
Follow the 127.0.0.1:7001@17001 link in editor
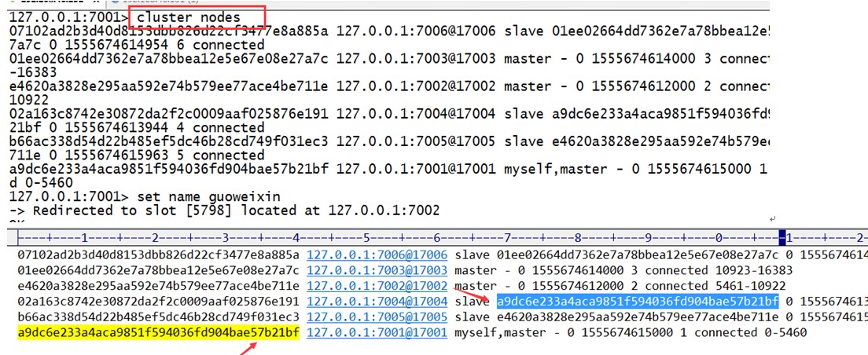377,332
